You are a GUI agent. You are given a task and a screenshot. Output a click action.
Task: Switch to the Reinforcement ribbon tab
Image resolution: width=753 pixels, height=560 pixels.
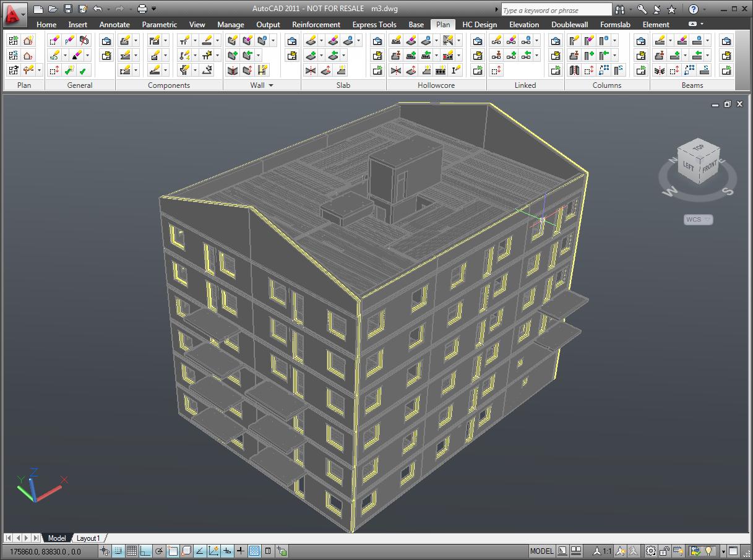[316, 25]
